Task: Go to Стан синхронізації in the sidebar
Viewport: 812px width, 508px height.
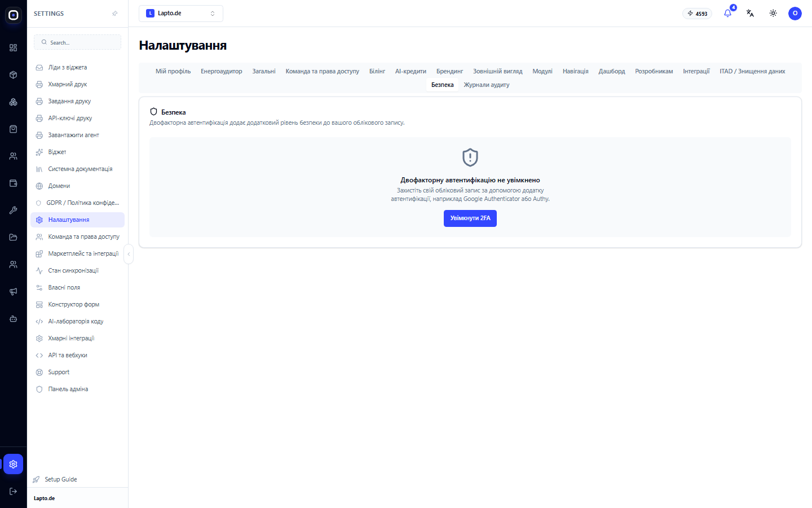Action: tap(78, 270)
